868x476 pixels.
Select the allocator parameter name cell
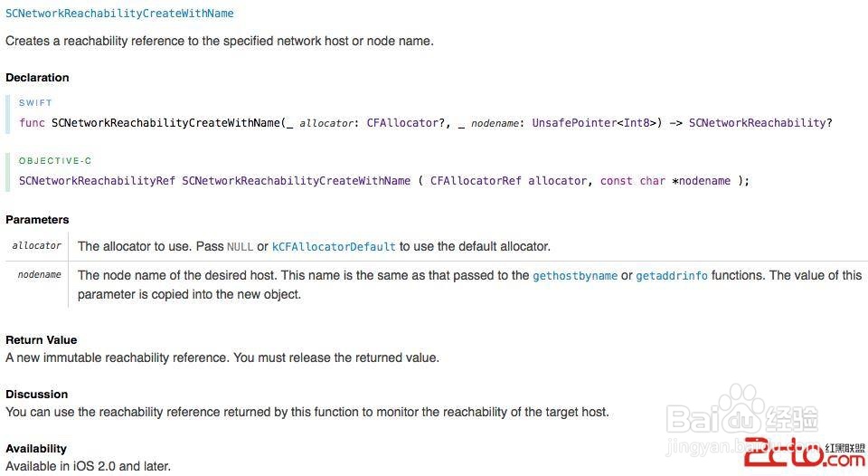[36, 246]
